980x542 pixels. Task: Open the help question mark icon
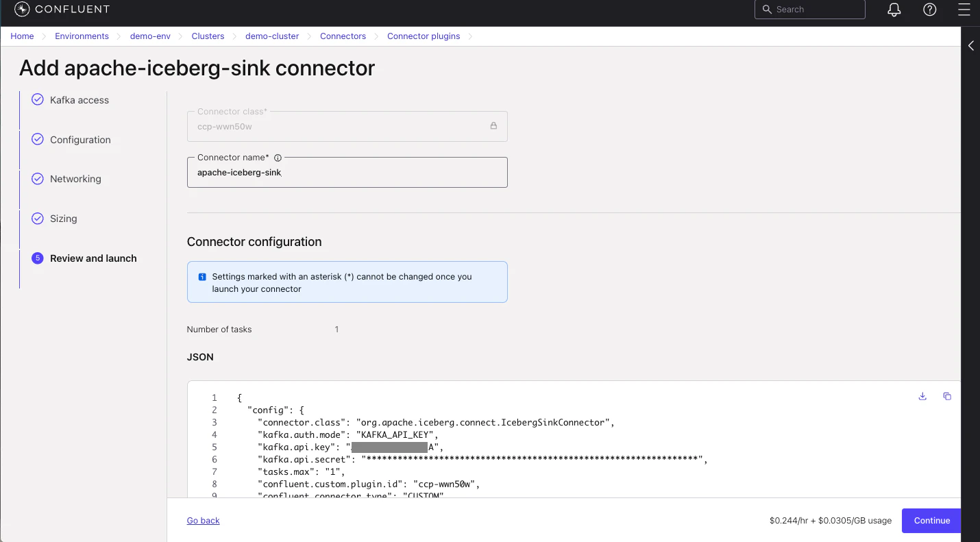point(929,10)
